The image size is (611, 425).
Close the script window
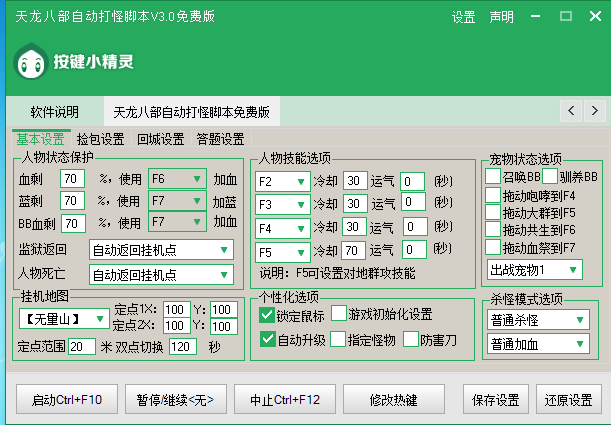(593, 17)
